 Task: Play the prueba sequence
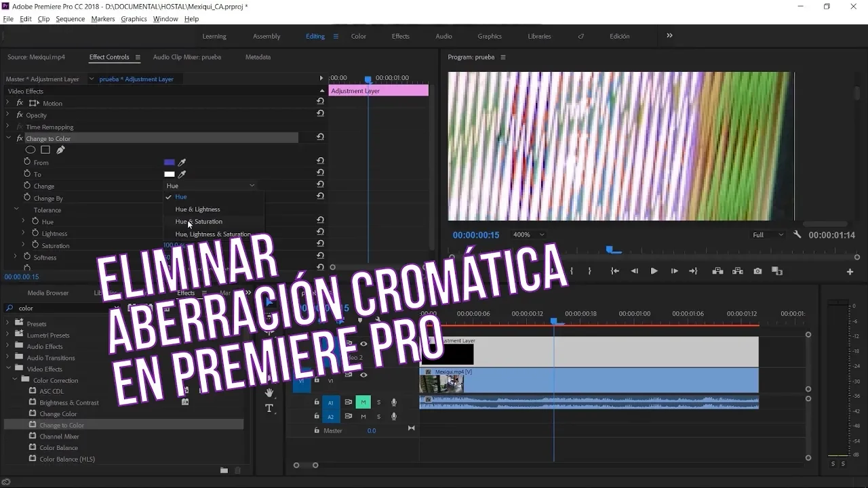[x=654, y=271]
